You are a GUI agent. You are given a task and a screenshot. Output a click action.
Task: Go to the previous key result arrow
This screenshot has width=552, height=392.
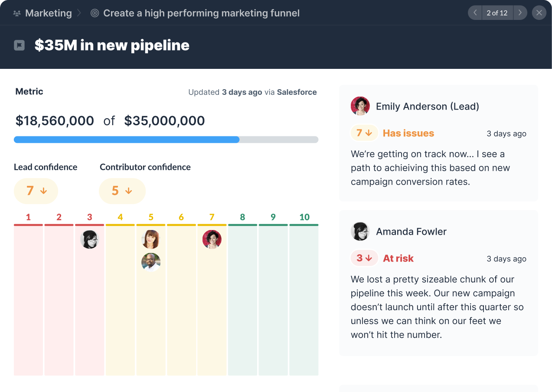pyautogui.click(x=475, y=13)
